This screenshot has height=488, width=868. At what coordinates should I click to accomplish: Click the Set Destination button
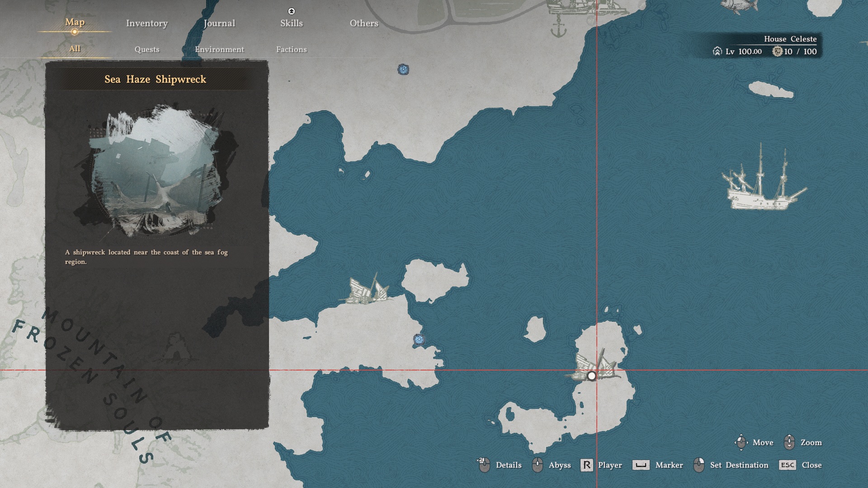pos(739,465)
